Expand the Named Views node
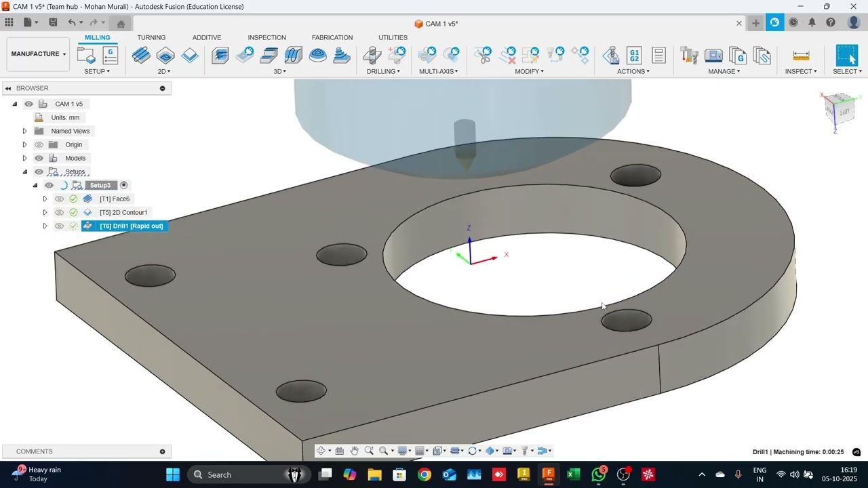Viewport: 868px width, 488px height. point(24,131)
